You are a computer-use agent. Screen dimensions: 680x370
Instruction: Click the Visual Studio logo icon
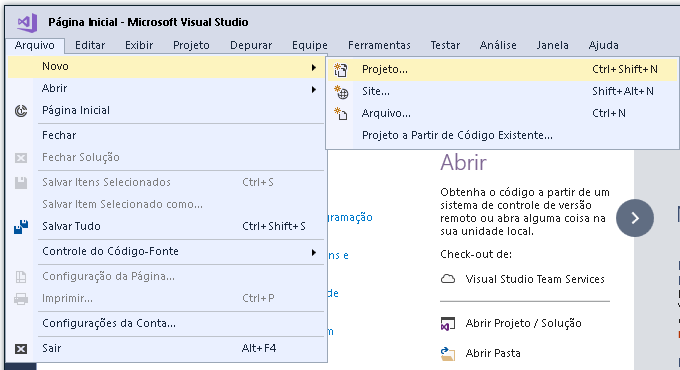[x=27, y=22]
